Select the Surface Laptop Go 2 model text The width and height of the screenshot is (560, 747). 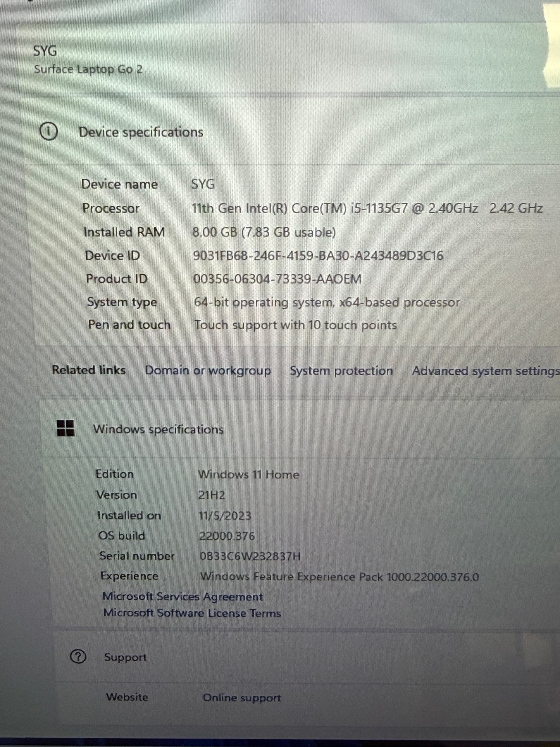[88, 70]
